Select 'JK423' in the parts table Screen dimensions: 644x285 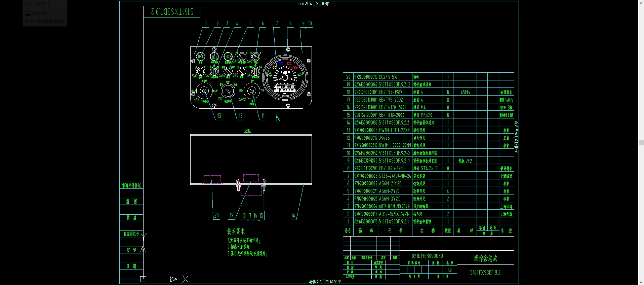click(385, 138)
